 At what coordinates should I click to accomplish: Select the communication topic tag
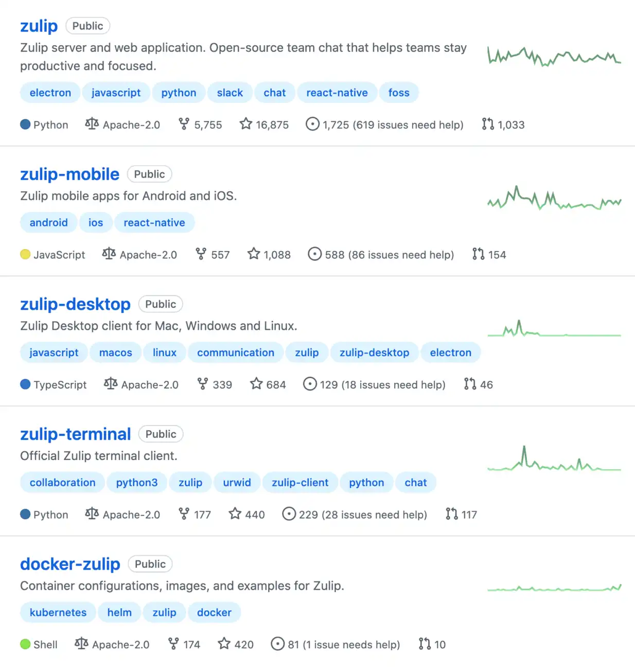[236, 352]
